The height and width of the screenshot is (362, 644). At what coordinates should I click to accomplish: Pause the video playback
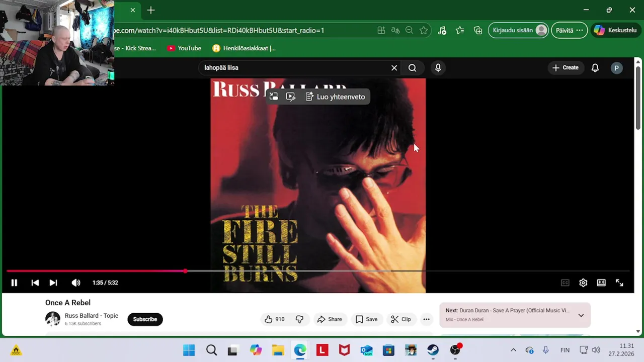coord(14,283)
